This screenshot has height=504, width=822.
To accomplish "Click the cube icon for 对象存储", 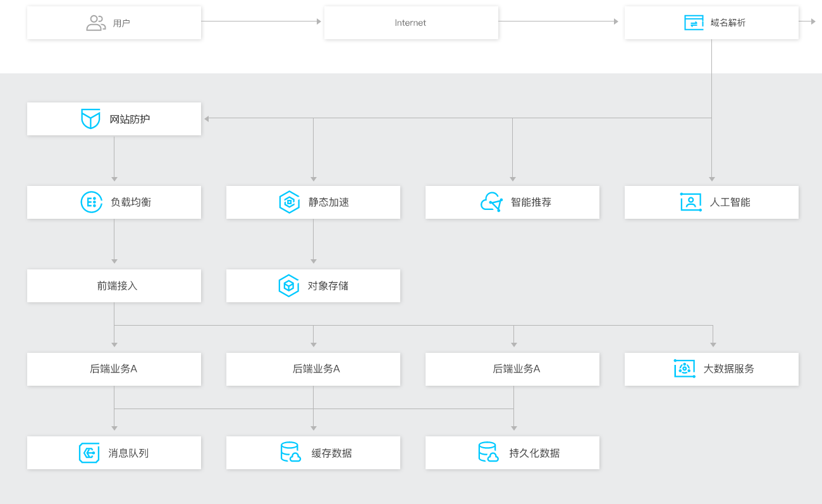I will (x=289, y=286).
